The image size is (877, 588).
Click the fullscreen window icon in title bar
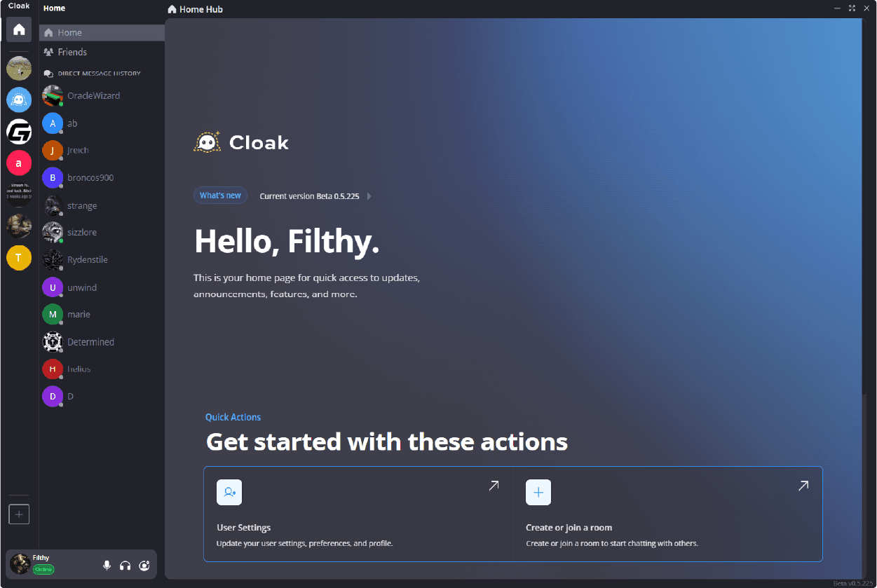(852, 8)
